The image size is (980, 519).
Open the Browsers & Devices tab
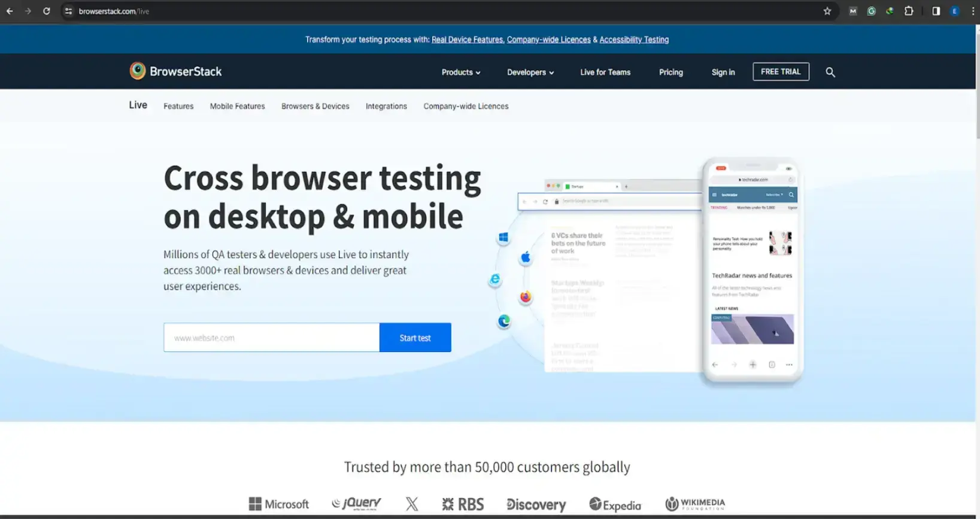(315, 107)
